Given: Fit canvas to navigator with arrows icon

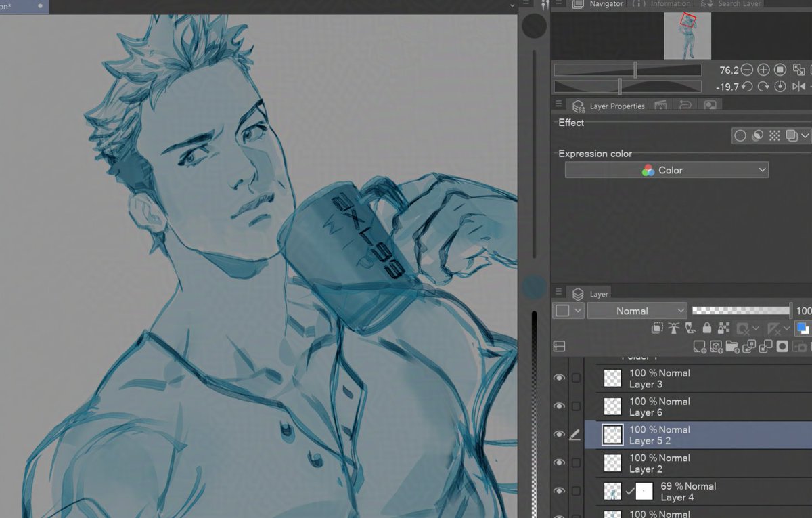Looking at the screenshot, I should click(799, 70).
